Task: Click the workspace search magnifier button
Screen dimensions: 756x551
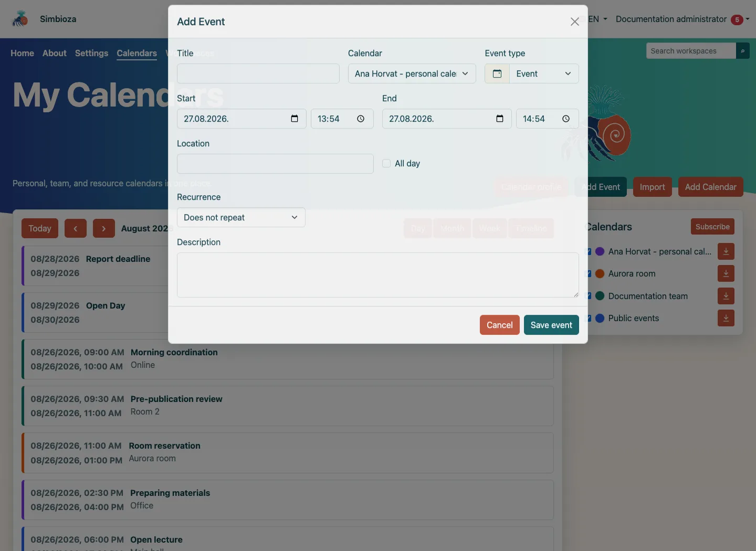Action: coord(743,51)
